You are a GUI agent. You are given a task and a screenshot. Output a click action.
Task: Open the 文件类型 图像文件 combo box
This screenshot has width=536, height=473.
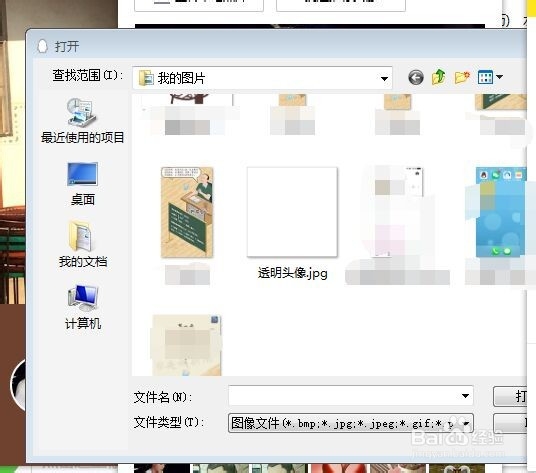point(351,423)
